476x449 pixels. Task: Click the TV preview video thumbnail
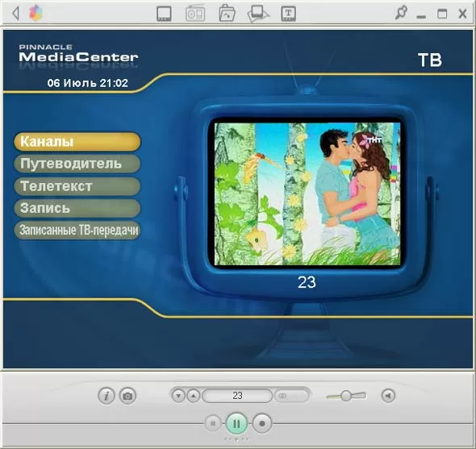coord(307,193)
